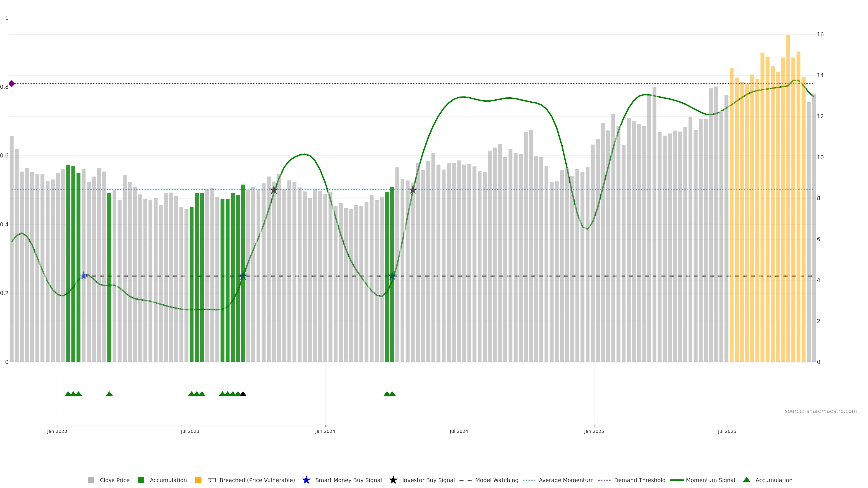Click the first blue Smart Money star
Viewport: 868px width, 488px height.
(84, 276)
